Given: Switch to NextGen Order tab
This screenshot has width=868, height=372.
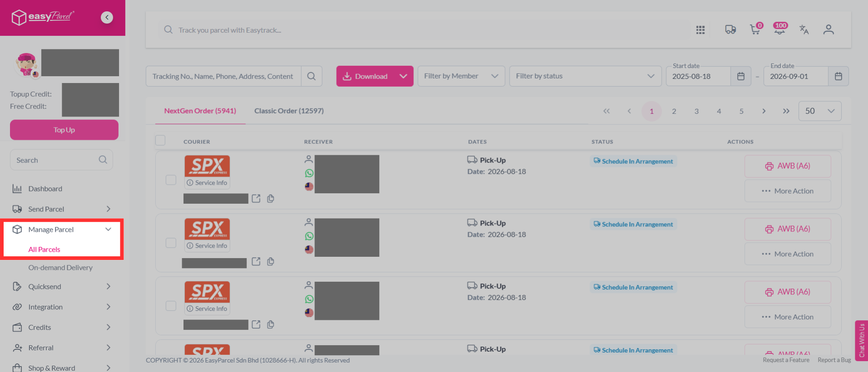Looking at the screenshot, I should (x=200, y=111).
